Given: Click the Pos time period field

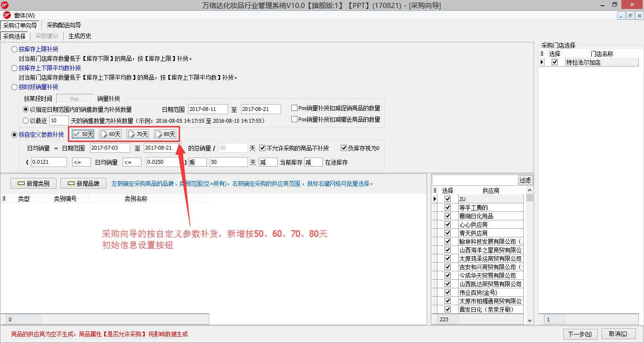Looking at the screenshot, I should pos(74,99).
